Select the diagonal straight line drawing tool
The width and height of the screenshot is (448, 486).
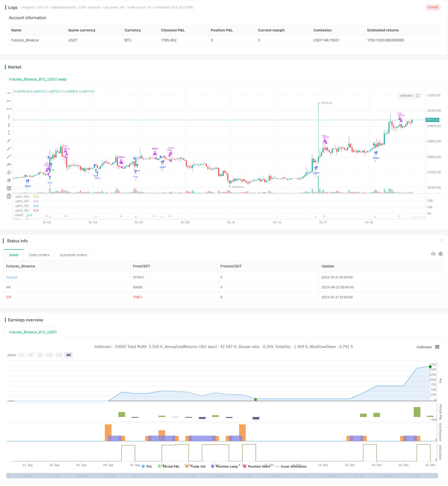coord(9,141)
